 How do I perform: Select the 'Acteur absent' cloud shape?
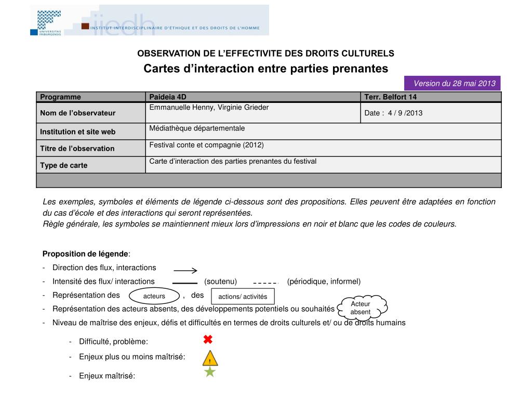click(x=361, y=308)
